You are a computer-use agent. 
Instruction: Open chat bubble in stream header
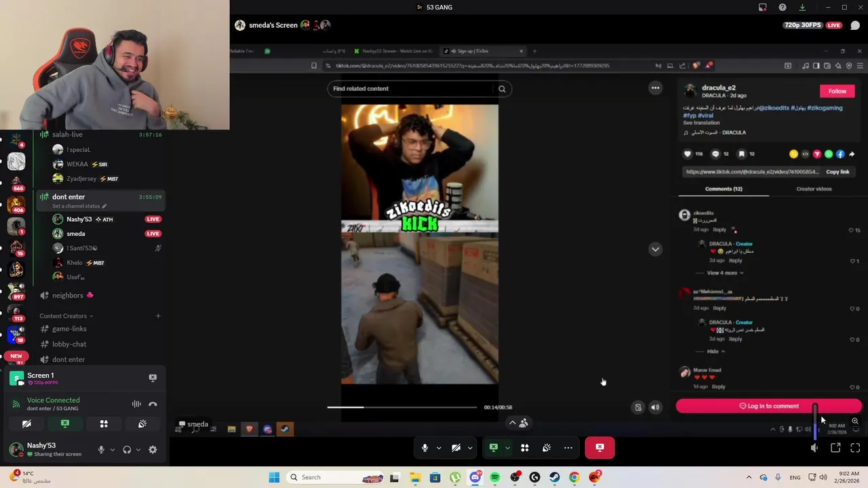(855, 25)
